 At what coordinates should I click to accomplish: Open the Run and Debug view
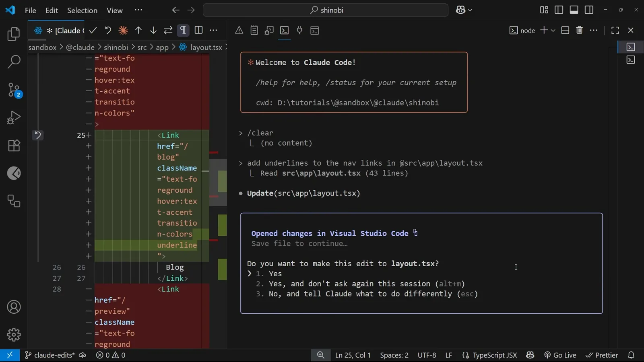[x=14, y=118]
